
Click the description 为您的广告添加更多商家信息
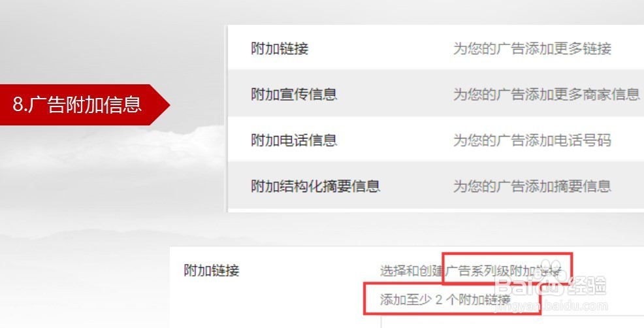547,94
